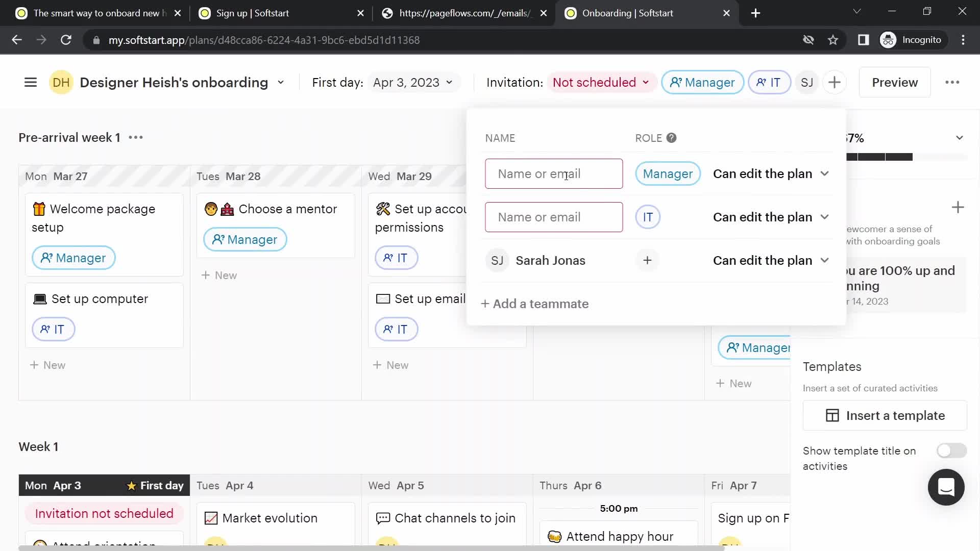This screenshot has height=551, width=980.
Task: Check the Market evolution task checkbox
Action: tap(211, 518)
